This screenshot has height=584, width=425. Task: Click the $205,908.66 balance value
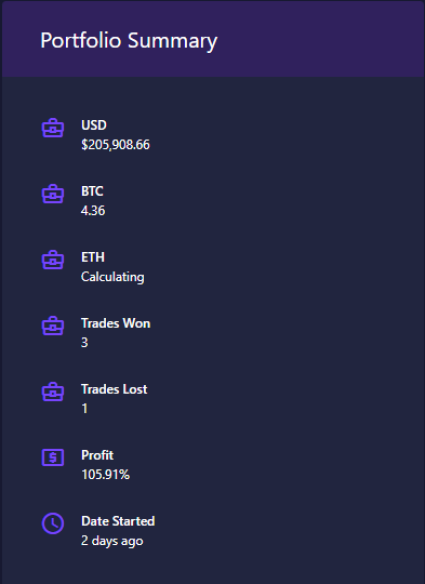[x=115, y=145]
